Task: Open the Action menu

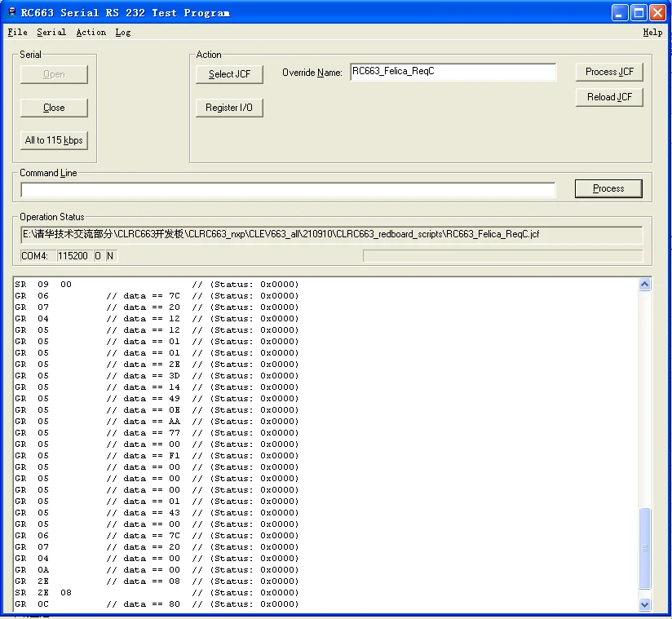Action: click(x=91, y=32)
